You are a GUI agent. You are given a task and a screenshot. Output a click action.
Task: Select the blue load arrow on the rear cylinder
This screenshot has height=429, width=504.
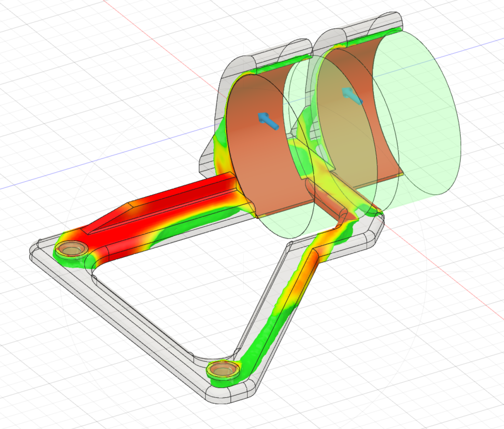[352, 96]
